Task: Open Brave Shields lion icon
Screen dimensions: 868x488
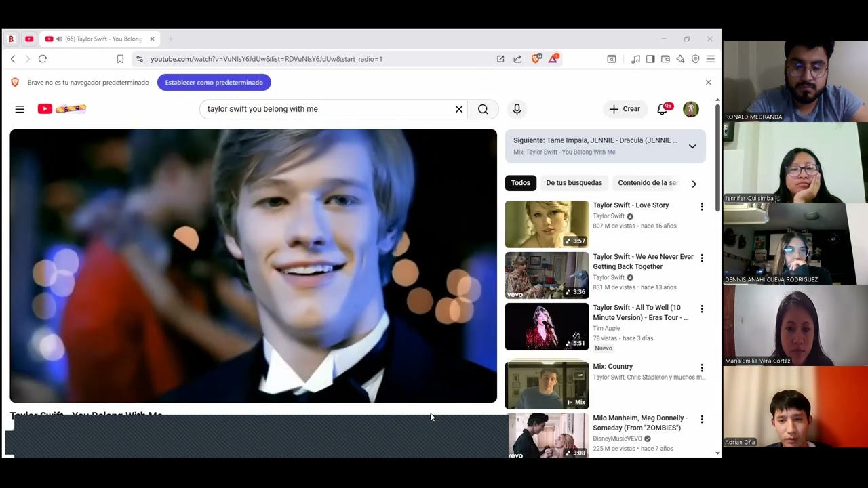Action: [536, 59]
